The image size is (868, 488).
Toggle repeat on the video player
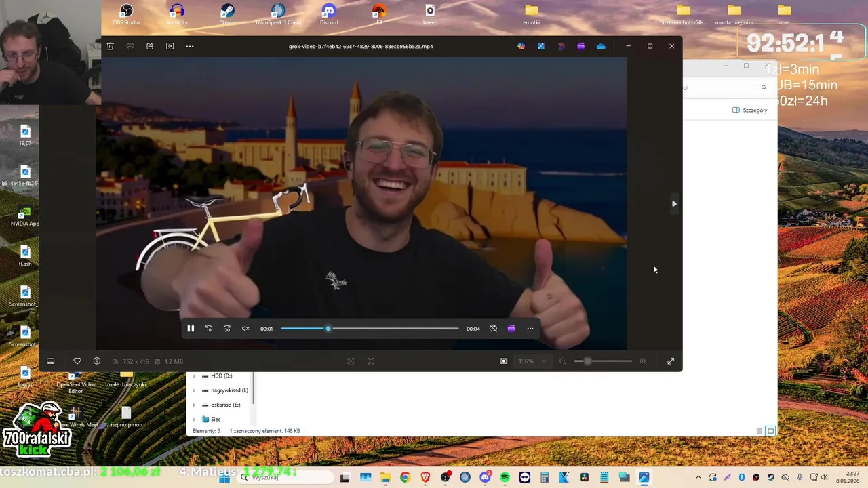pos(493,329)
